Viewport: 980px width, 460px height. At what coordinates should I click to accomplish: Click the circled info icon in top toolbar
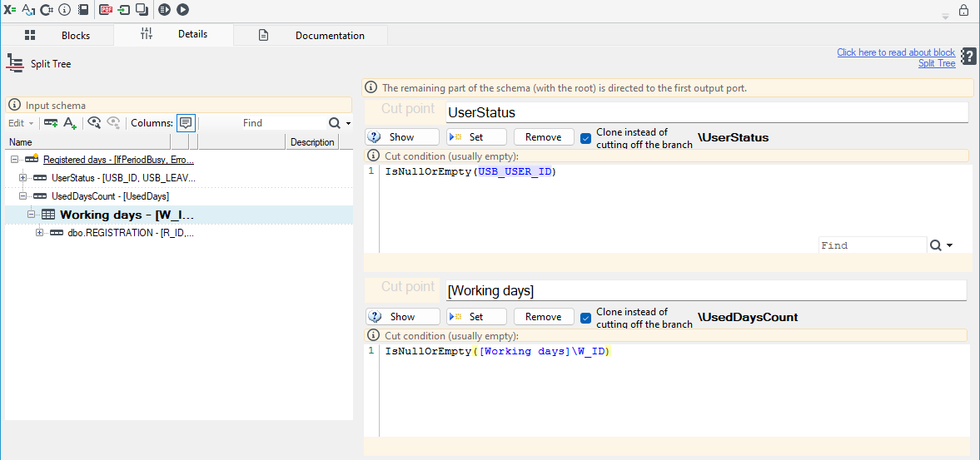(x=64, y=10)
